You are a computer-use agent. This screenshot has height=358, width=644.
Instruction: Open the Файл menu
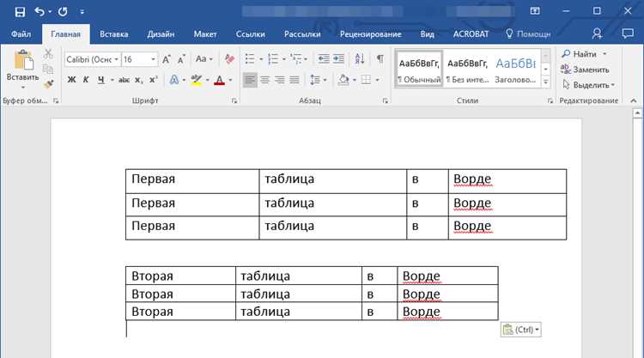[x=21, y=34]
